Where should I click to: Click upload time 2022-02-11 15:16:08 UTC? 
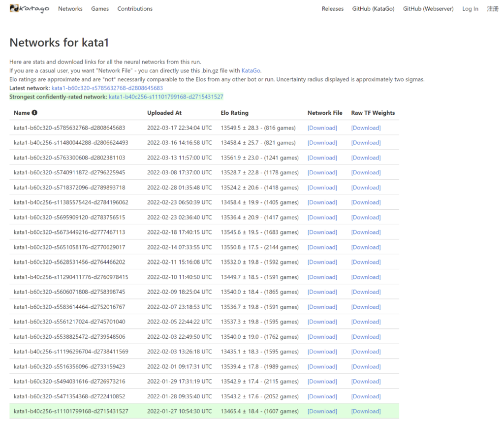click(x=179, y=262)
